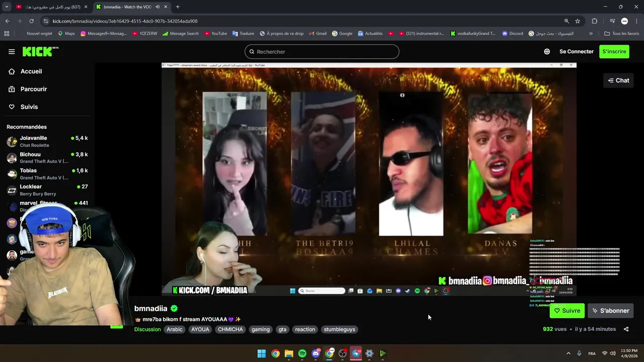Mute the Kick tab audio
Image resolution: width=644 pixels, height=362 pixels.
[x=157, y=7]
